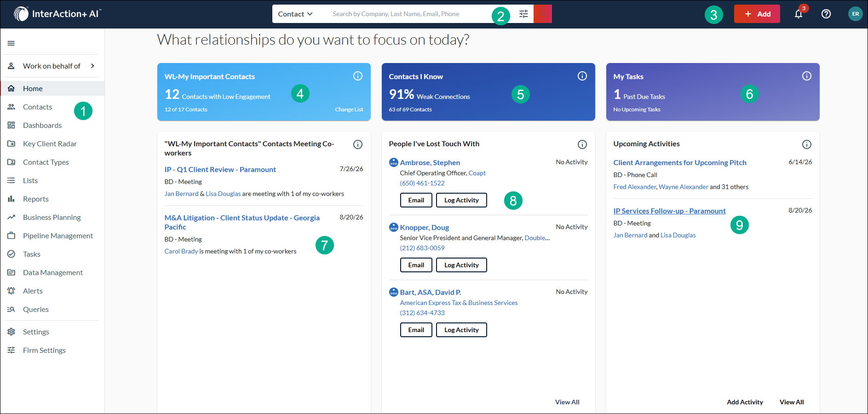
Task: Open IP Services Follow-up - Paramount activity
Action: [669, 211]
